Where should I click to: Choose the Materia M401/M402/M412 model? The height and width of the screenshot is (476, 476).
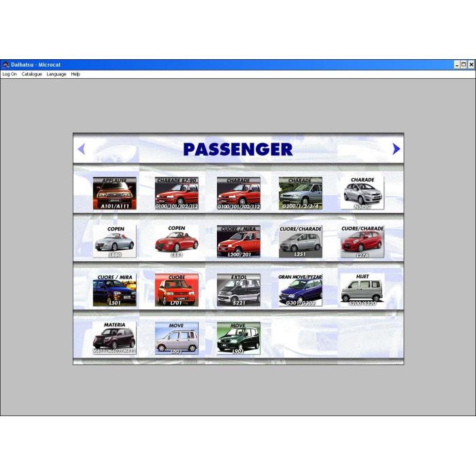point(114,338)
